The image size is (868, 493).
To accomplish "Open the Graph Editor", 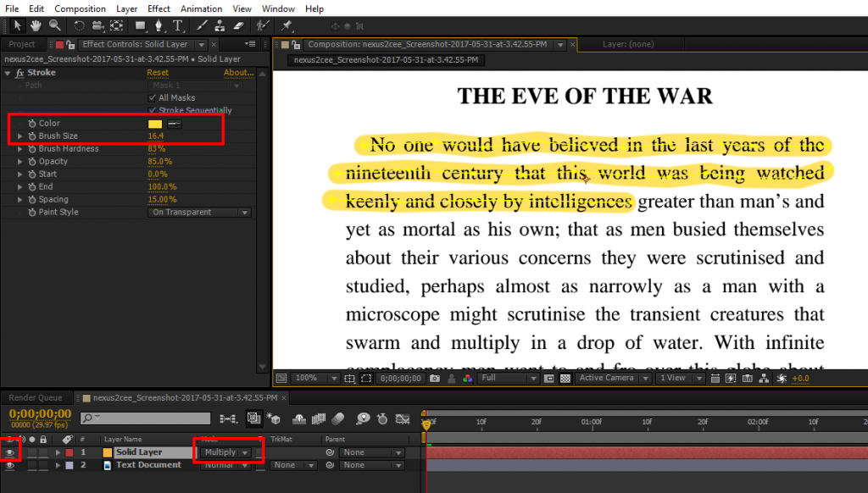I will point(402,418).
